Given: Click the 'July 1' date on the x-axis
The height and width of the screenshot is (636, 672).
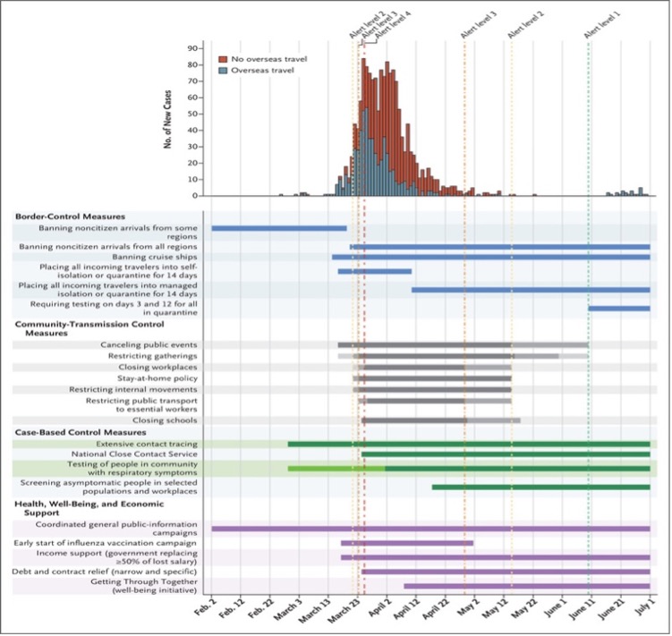Looking at the screenshot, I should 644,606.
